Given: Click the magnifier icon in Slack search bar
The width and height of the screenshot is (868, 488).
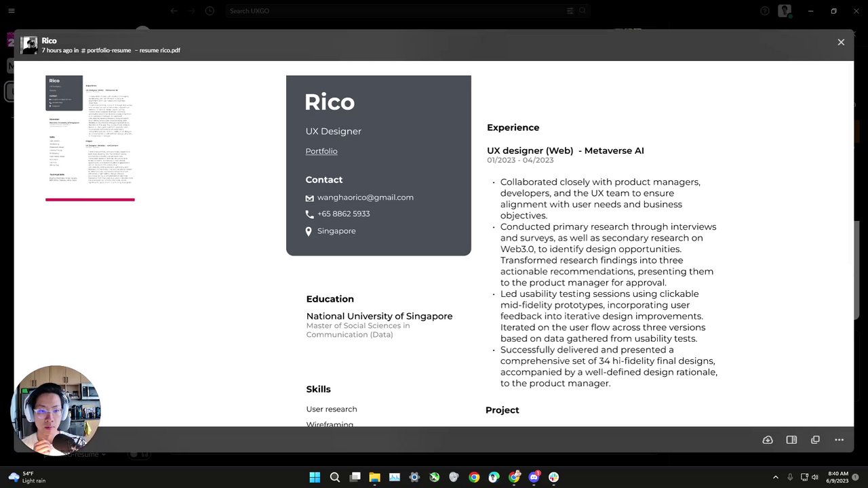Looking at the screenshot, I should pyautogui.click(x=582, y=11).
